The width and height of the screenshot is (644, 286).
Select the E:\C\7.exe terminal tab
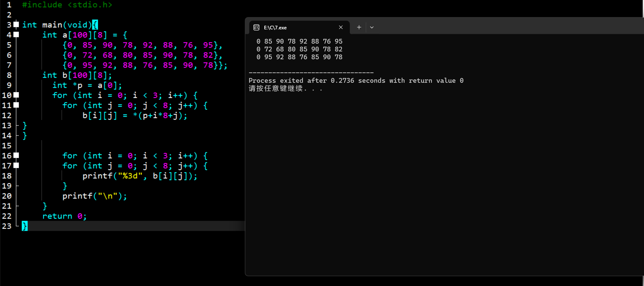click(299, 27)
